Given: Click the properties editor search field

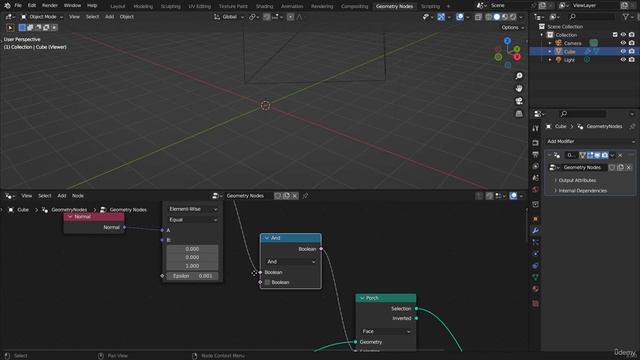Looking at the screenshot, I should 582,114.
